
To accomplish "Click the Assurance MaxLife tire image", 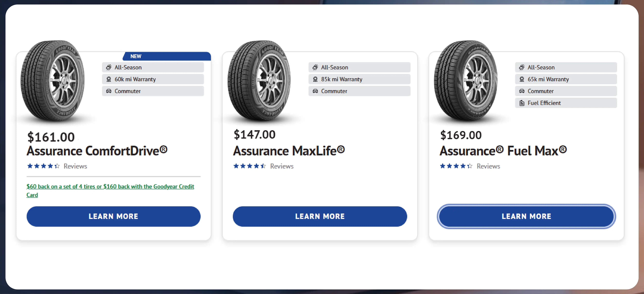I will [x=259, y=81].
